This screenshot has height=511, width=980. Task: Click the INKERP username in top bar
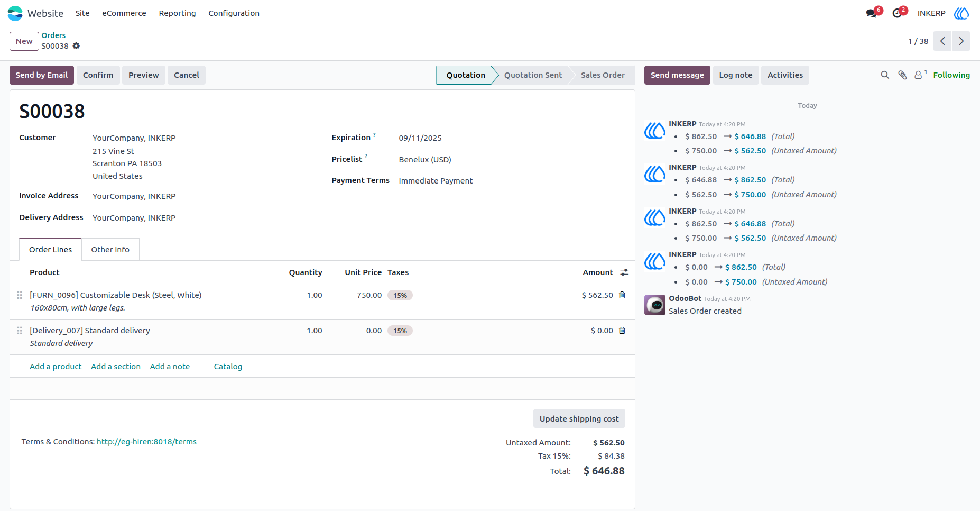931,13
